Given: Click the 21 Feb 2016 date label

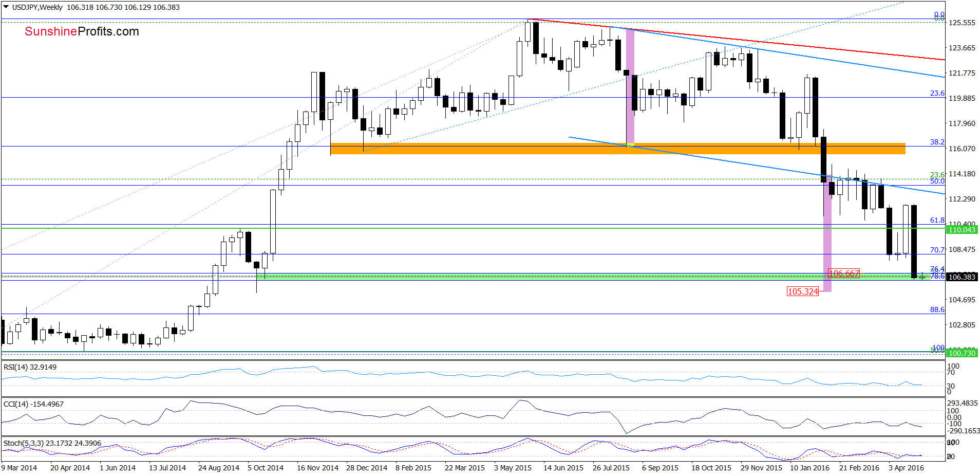Looking at the screenshot, I should point(859,468).
